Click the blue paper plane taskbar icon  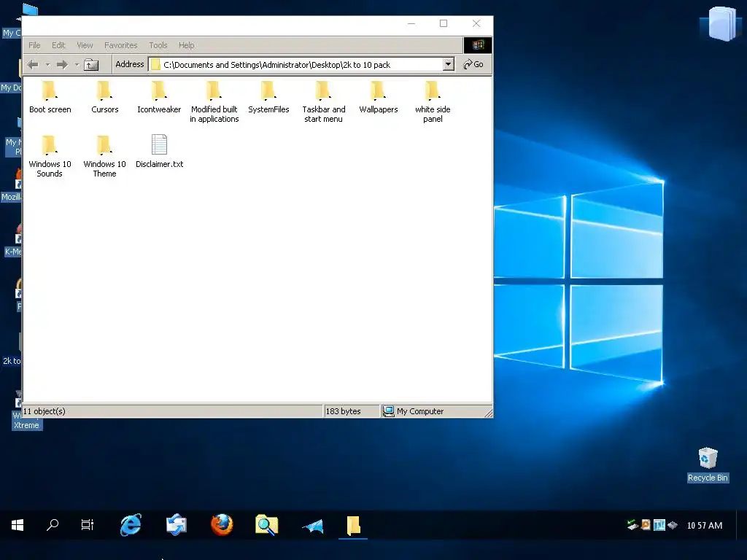pyautogui.click(x=312, y=526)
